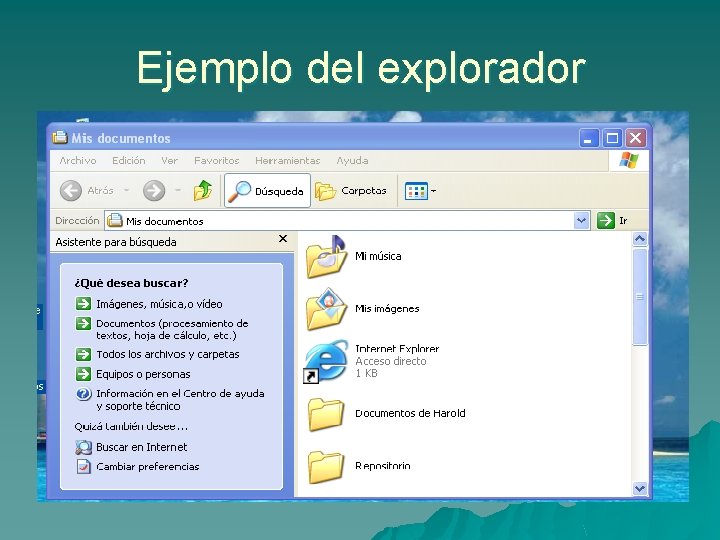Click the Buscar en Internet icon
720x540 pixels.
pyautogui.click(x=83, y=447)
